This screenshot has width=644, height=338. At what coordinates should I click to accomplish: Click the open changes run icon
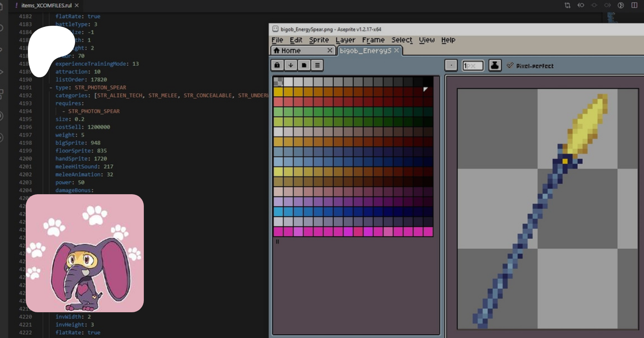621,5
